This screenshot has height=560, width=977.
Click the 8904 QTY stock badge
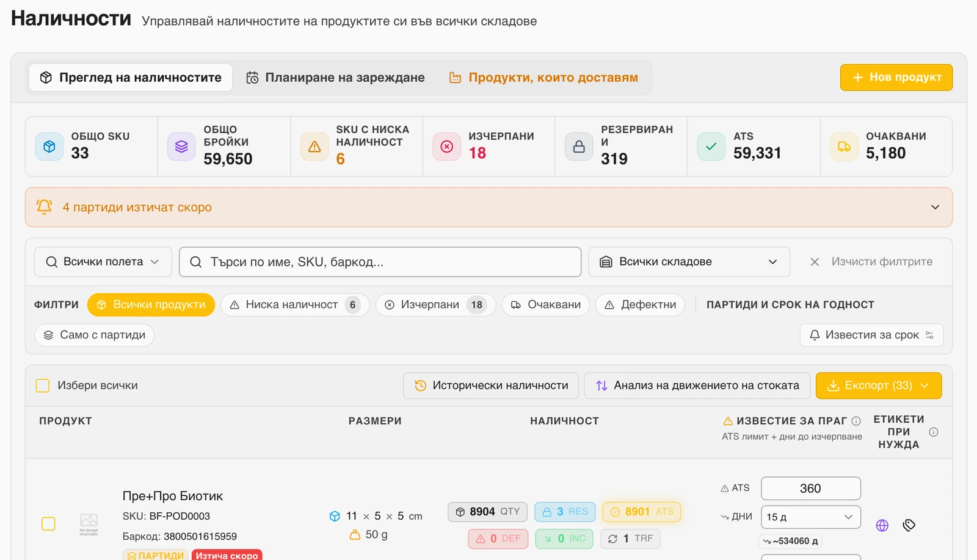click(487, 512)
